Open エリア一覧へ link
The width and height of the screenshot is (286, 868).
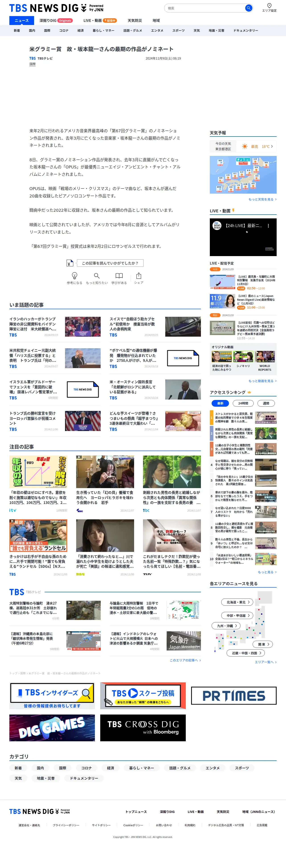click(266, 662)
